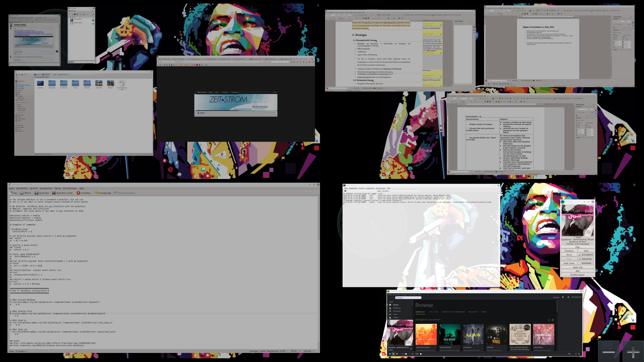The width and height of the screenshot is (644, 362).
Task: Click the Play button in Blockify
Action: tap(578, 247)
